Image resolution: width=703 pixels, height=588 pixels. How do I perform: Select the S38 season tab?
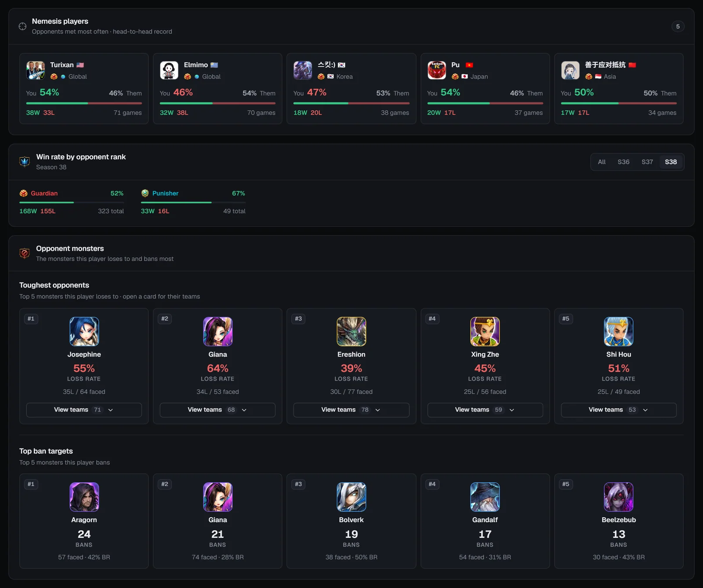(671, 162)
